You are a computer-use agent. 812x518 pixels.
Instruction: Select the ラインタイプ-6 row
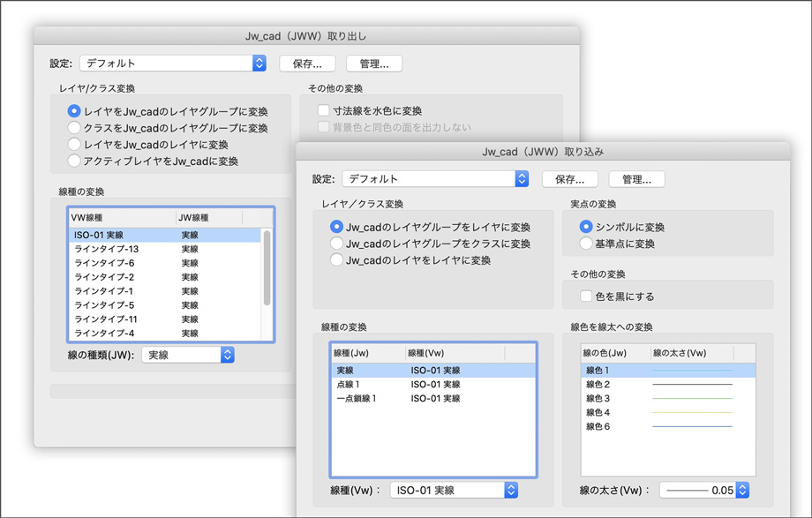165,263
